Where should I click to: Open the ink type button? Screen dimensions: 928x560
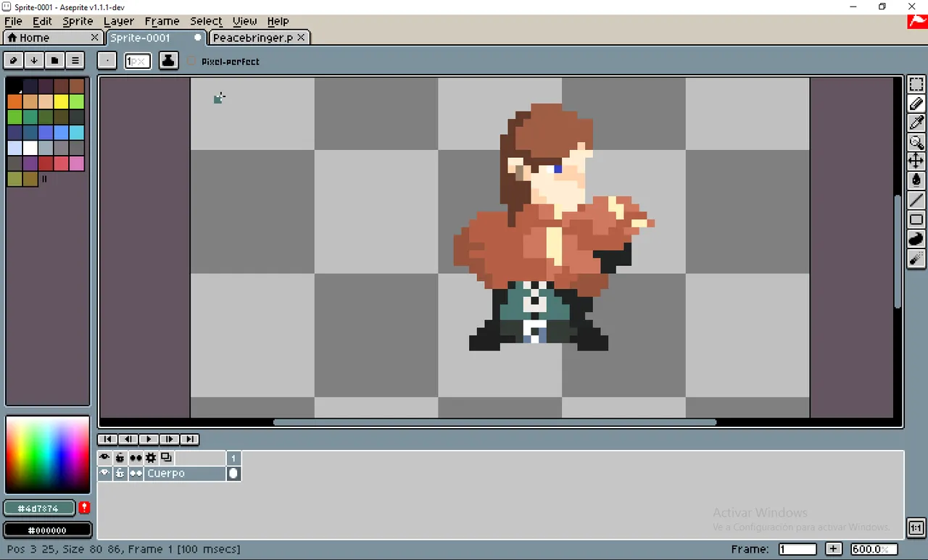tap(168, 61)
